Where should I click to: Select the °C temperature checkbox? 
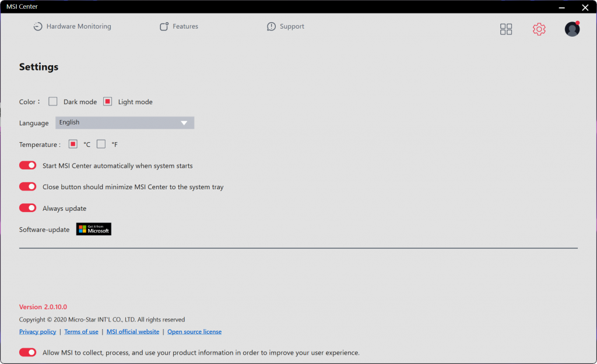click(x=73, y=144)
